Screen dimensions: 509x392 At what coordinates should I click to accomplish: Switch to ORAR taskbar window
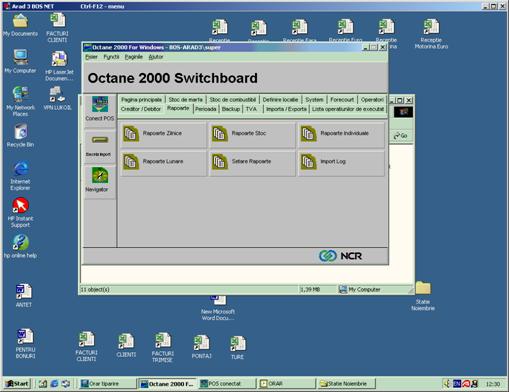[286, 384]
